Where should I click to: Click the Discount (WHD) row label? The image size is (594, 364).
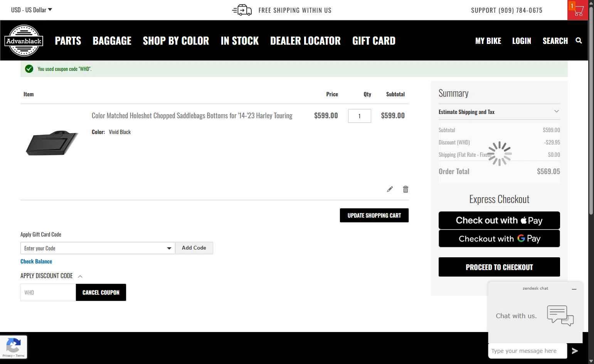point(454,142)
